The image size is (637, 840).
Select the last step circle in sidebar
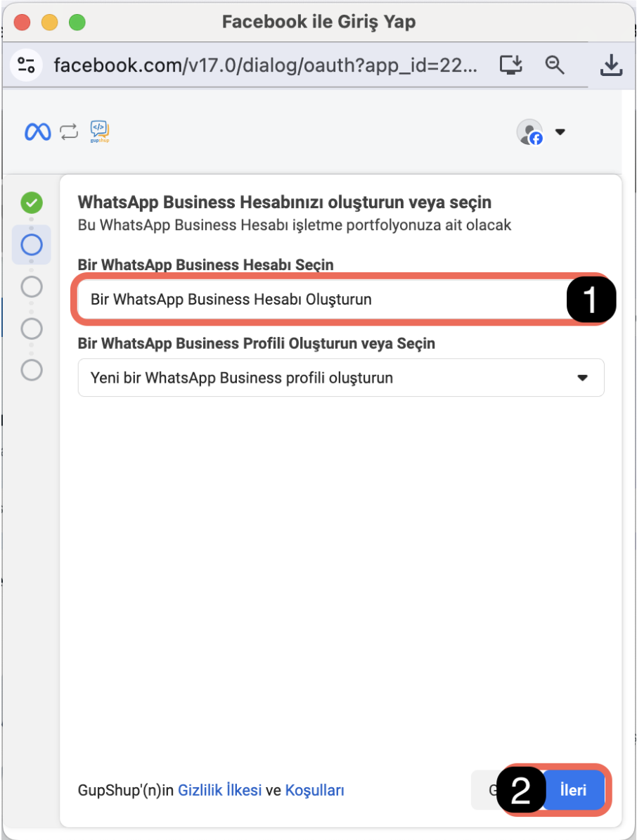(32, 370)
